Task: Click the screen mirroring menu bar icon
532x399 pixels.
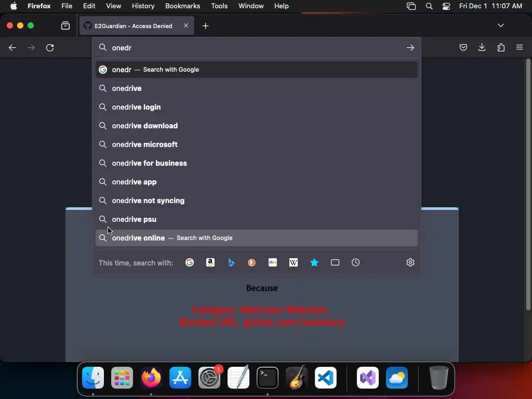Action: (x=411, y=6)
